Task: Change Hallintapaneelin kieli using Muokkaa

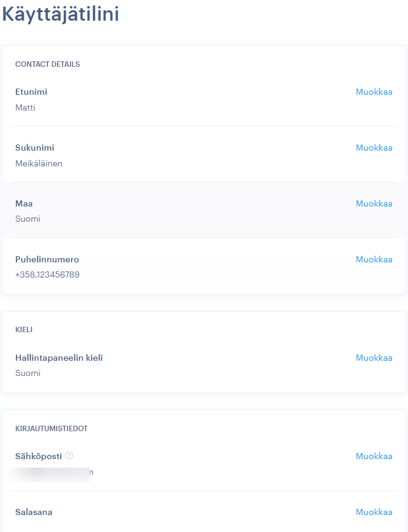Action: click(374, 358)
